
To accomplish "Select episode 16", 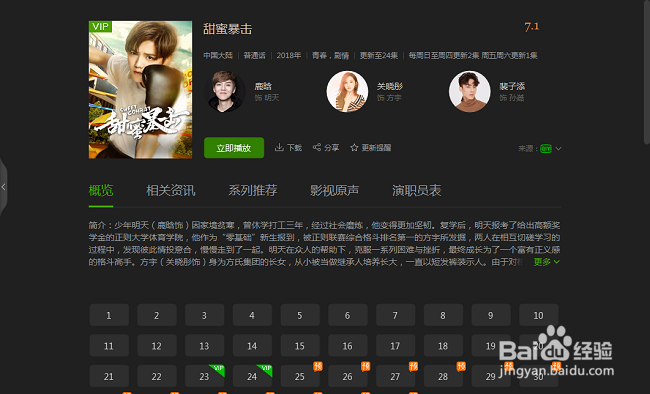I will pyautogui.click(x=348, y=345).
